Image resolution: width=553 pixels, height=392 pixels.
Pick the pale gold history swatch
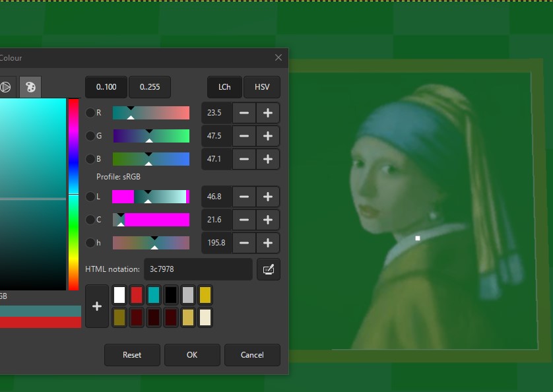(x=188, y=317)
